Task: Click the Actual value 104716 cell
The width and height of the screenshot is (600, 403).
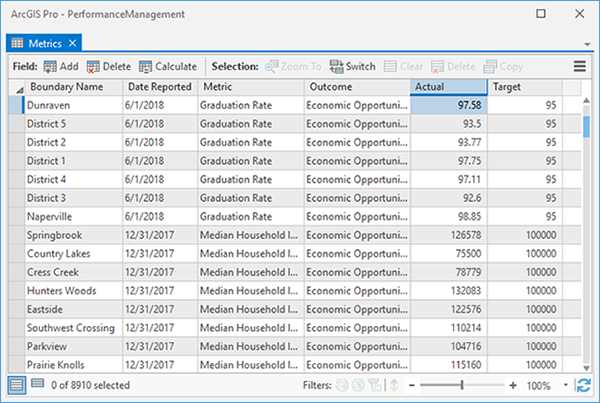Action: pyautogui.click(x=448, y=347)
